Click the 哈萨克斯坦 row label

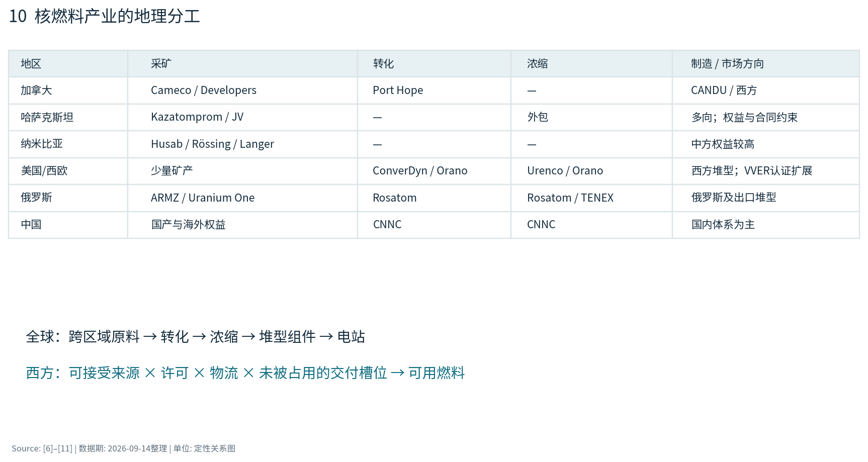pyautogui.click(x=68, y=117)
